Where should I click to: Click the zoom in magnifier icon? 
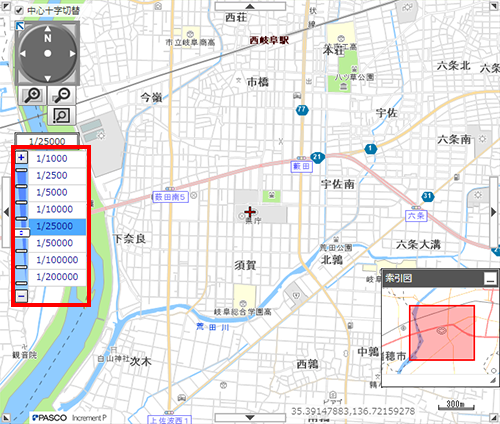click(x=32, y=96)
